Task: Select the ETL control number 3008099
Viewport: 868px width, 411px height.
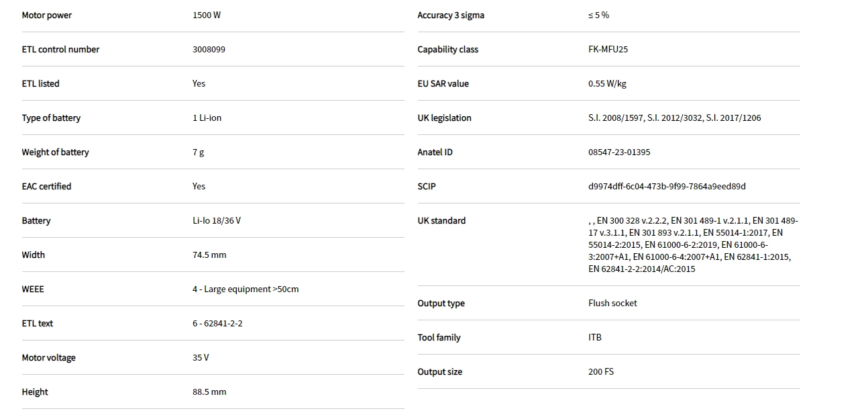Action: (x=209, y=50)
